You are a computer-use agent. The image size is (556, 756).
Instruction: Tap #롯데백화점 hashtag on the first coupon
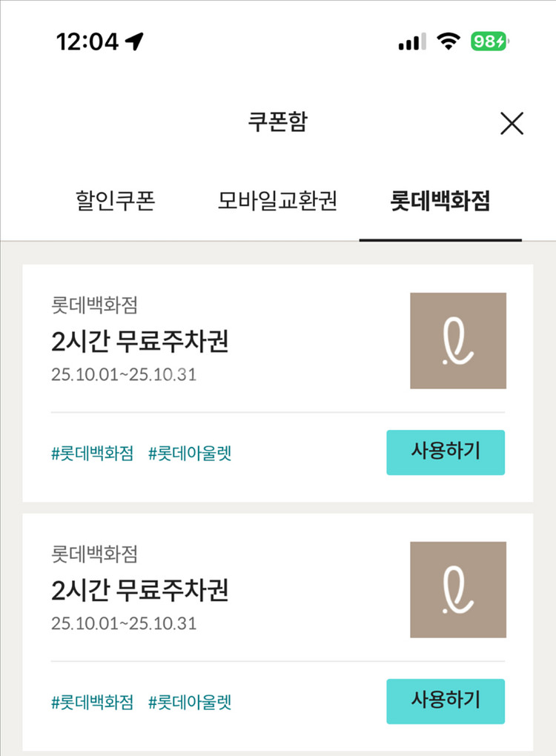pos(92,454)
